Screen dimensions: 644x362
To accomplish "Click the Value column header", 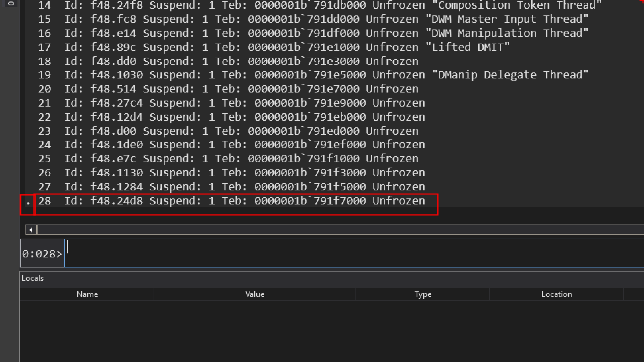I will pos(255,294).
